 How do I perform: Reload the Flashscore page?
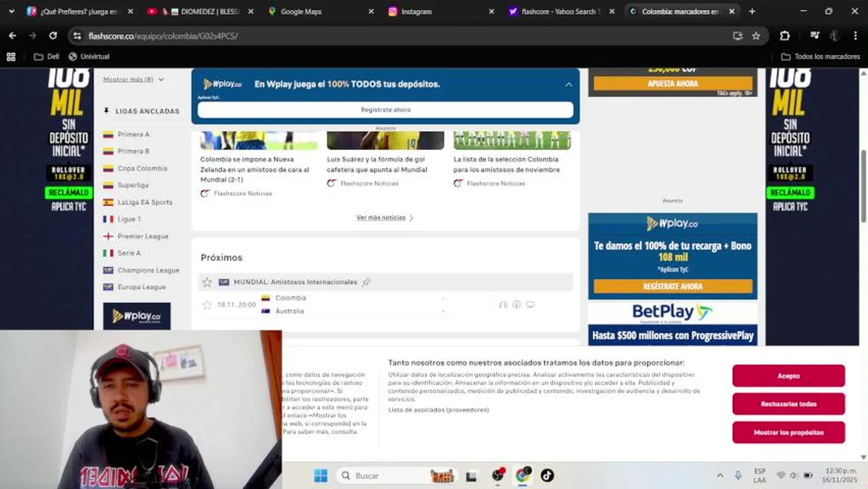pyautogui.click(x=53, y=35)
